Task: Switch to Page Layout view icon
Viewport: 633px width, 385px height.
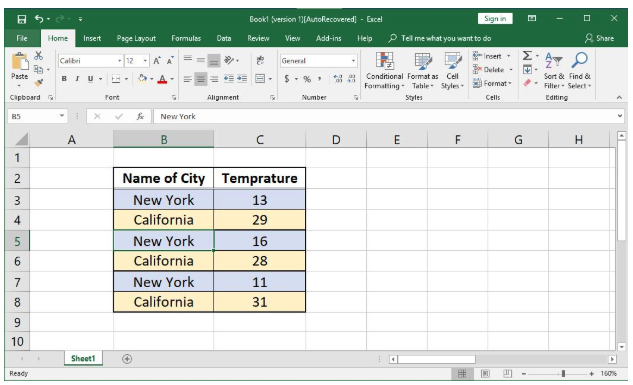Action: pos(485,374)
